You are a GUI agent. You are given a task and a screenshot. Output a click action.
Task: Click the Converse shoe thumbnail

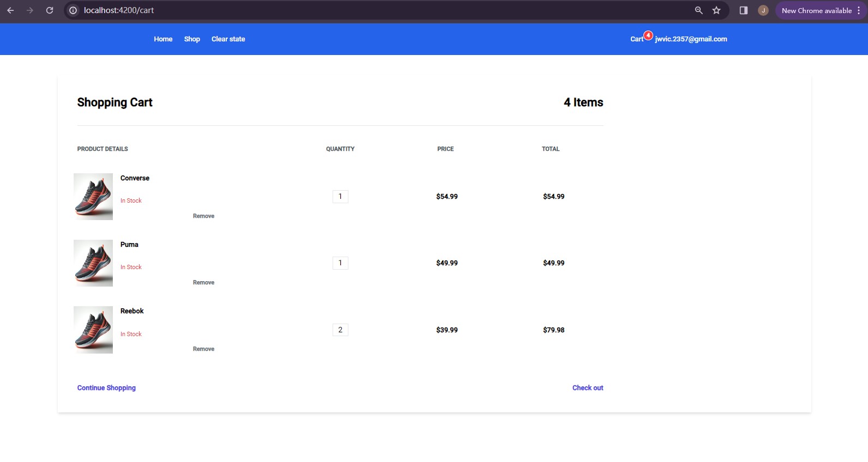click(x=93, y=197)
